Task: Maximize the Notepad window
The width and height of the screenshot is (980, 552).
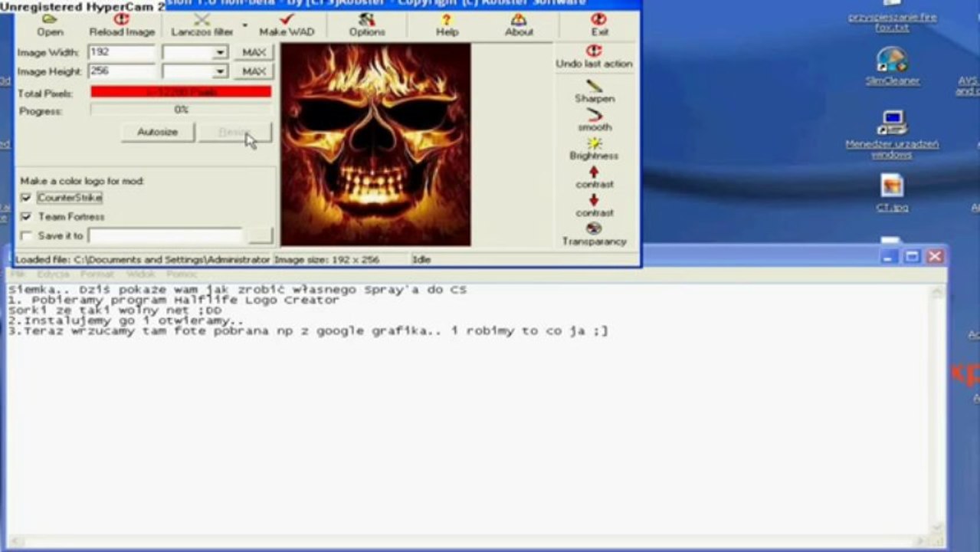Action: tap(912, 257)
